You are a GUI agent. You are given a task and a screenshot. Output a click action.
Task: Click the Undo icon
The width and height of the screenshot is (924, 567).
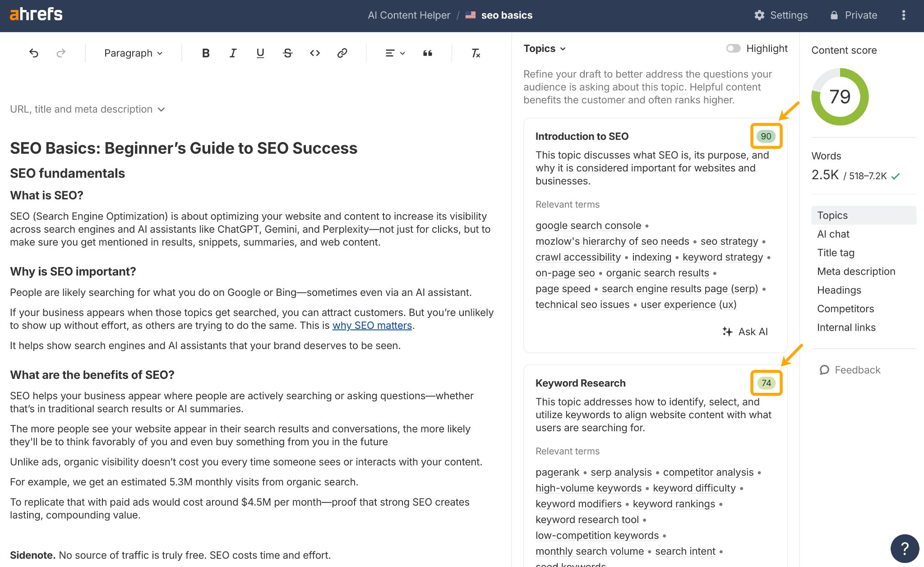[x=34, y=53]
